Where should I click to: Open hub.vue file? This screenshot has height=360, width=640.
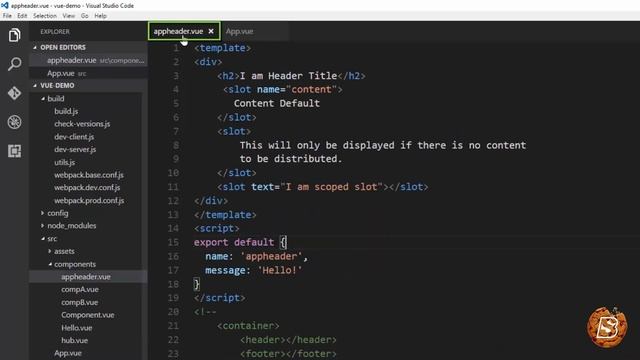[74, 340]
